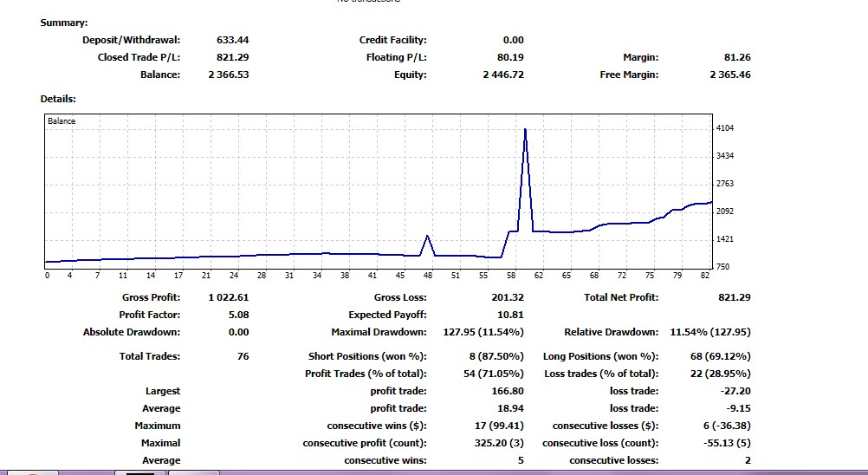
Task: Click the 'Maximal Drawdown:' label
Action: (379, 332)
